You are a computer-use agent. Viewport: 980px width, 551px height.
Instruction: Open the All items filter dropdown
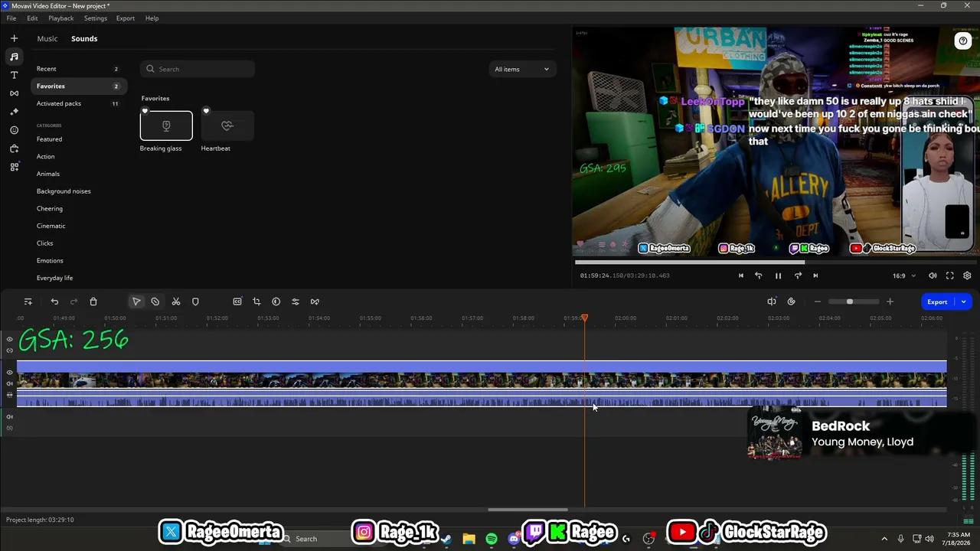point(521,69)
